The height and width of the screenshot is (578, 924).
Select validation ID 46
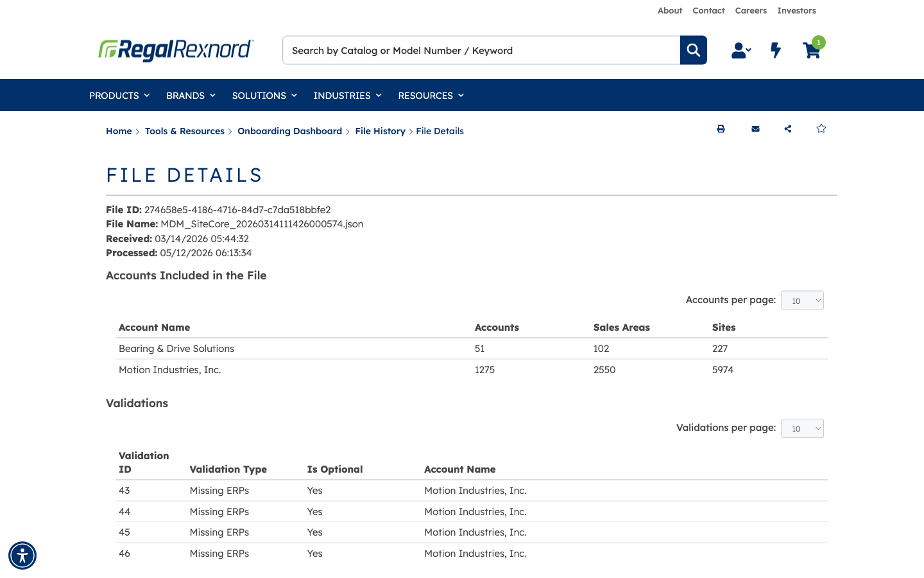click(124, 554)
